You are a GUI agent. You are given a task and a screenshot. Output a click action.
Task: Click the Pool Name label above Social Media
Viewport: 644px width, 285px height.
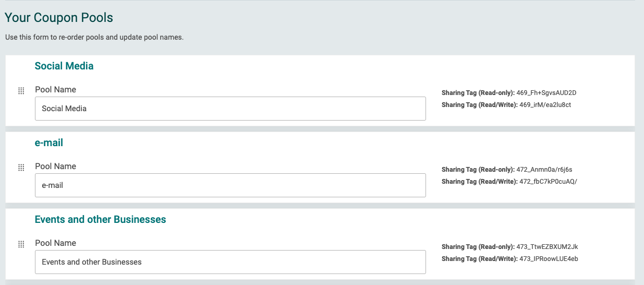click(x=55, y=90)
